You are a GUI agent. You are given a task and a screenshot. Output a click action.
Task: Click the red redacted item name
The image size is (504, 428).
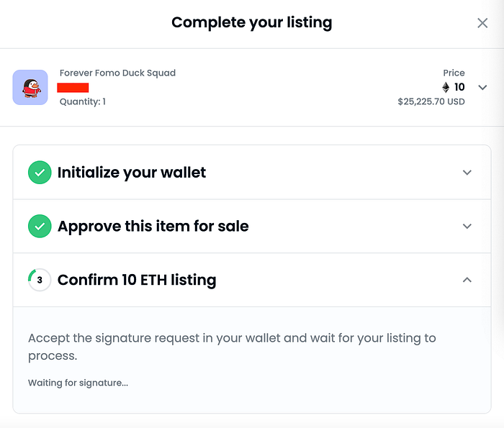coord(73,88)
